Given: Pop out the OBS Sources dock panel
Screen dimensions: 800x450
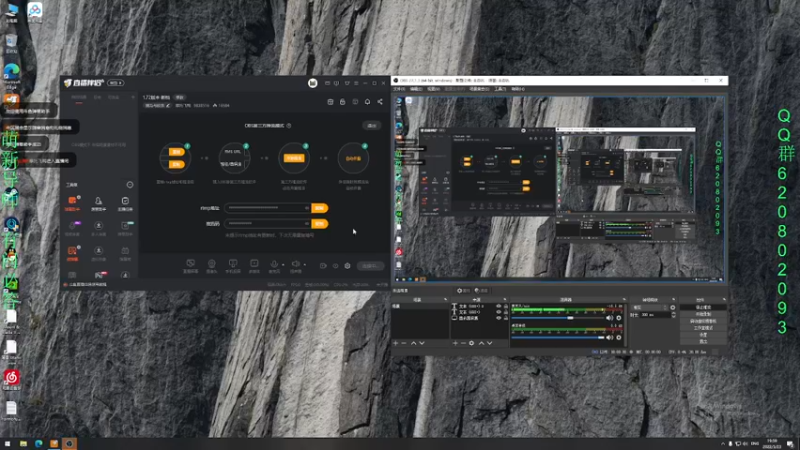Looking at the screenshot, I should click(x=505, y=299).
